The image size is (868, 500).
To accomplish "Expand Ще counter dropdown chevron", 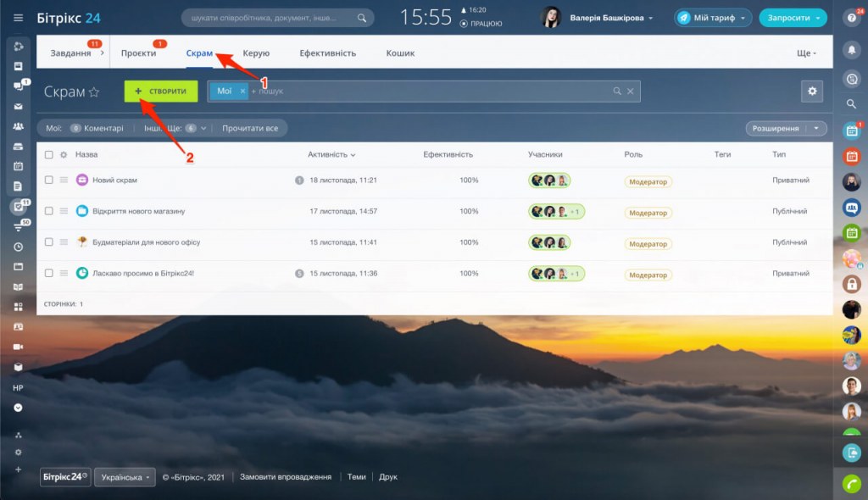I will pyautogui.click(x=203, y=129).
